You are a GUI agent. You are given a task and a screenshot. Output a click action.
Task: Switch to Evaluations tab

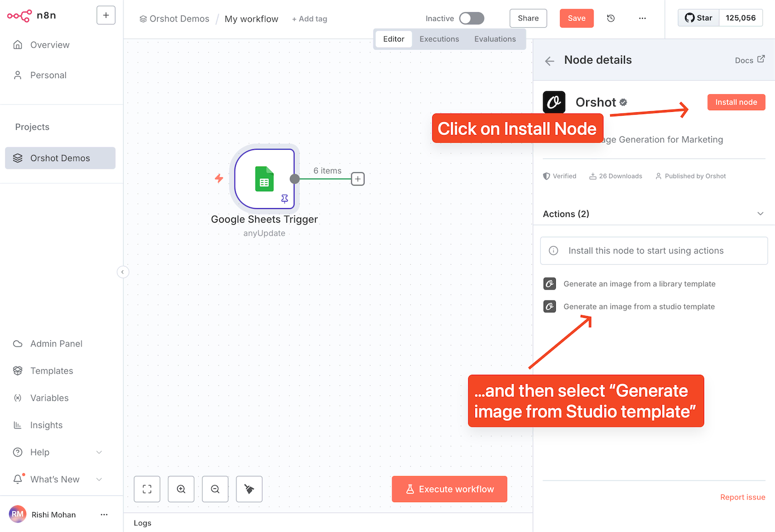(x=495, y=39)
